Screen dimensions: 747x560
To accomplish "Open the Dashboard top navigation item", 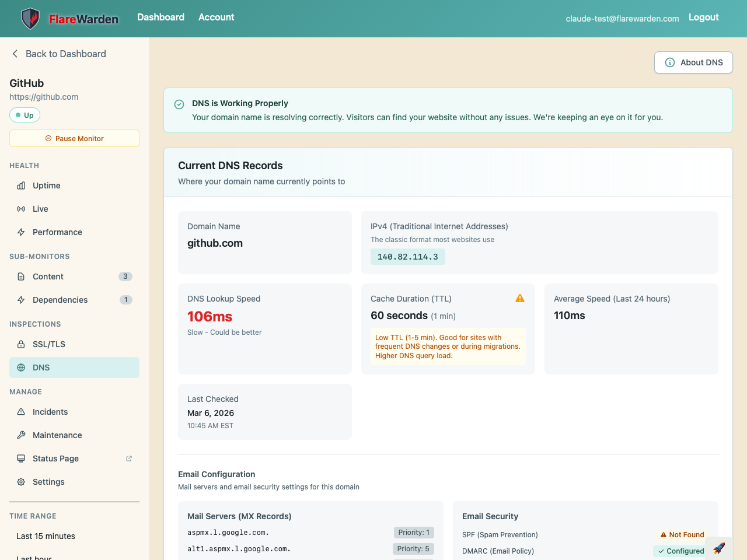I will [160, 17].
